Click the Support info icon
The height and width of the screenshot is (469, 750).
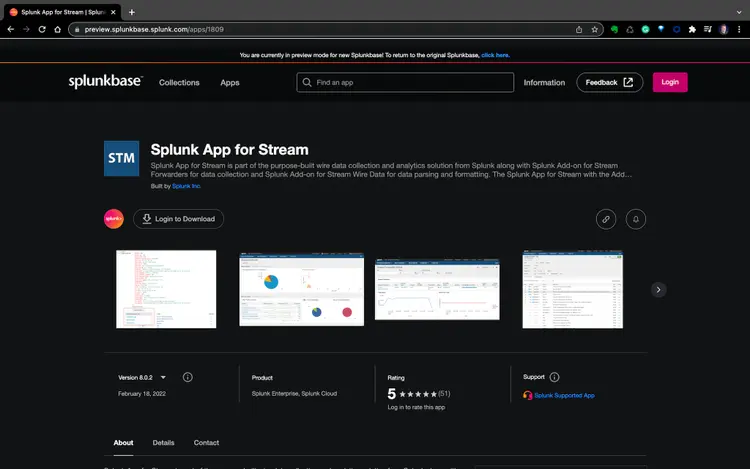555,377
